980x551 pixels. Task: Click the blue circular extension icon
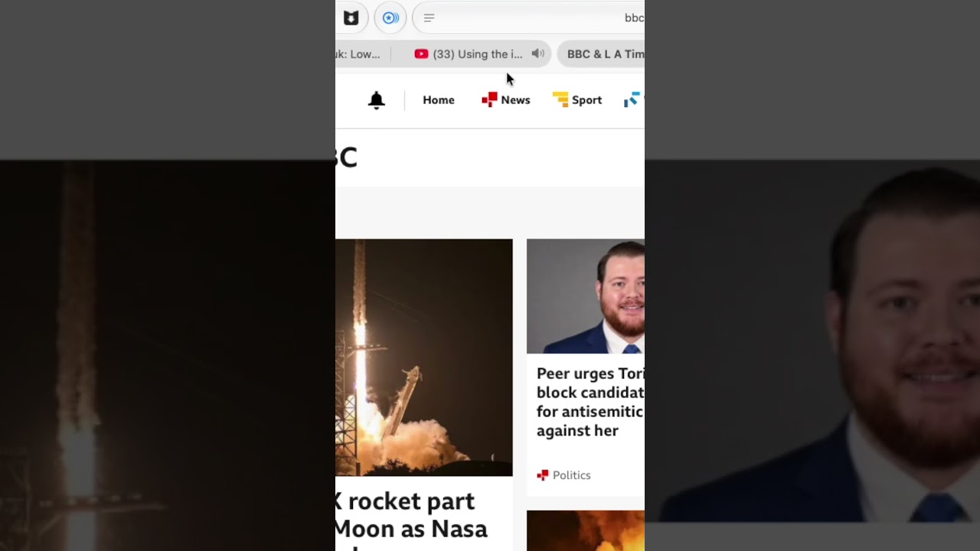coord(390,18)
